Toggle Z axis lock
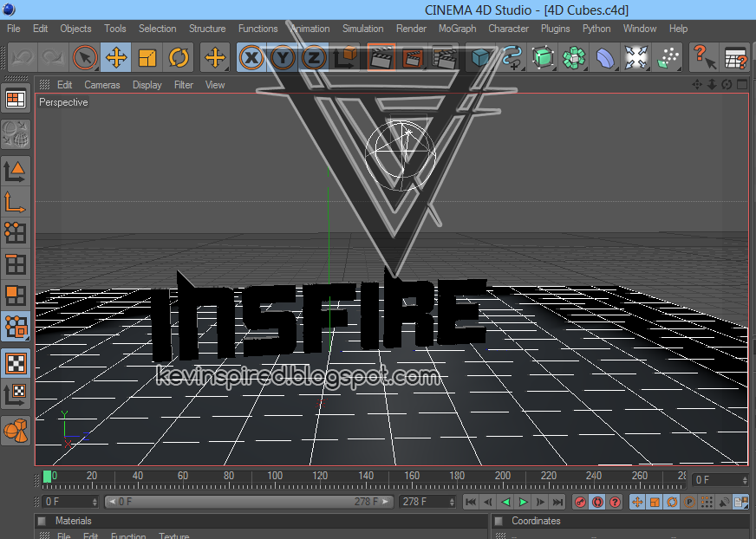This screenshot has height=539, width=756. click(x=314, y=58)
